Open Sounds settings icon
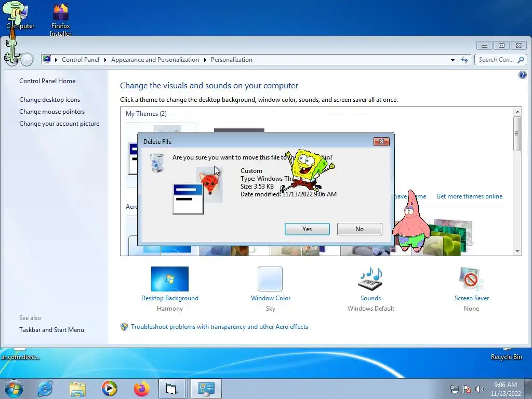 (x=370, y=279)
